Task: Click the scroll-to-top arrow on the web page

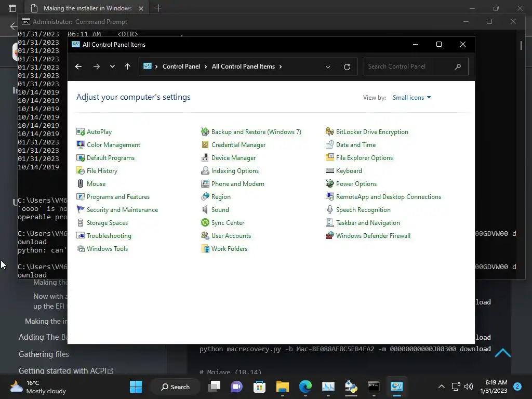Action: point(502,353)
